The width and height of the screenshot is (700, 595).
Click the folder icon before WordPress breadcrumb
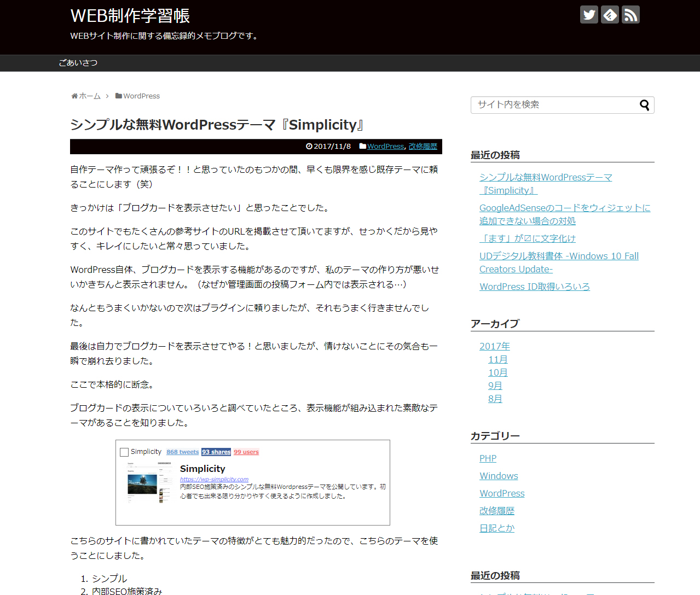tap(118, 96)
